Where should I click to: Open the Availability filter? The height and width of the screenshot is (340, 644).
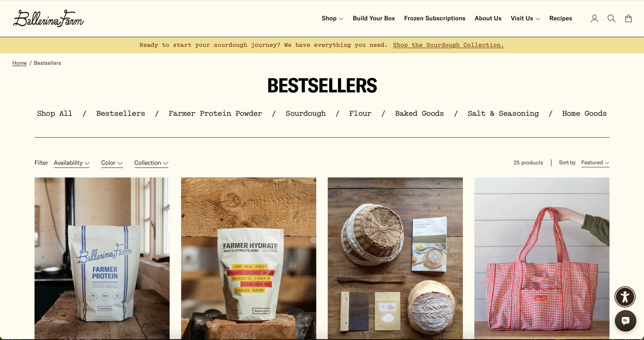(x=72, y=163)
